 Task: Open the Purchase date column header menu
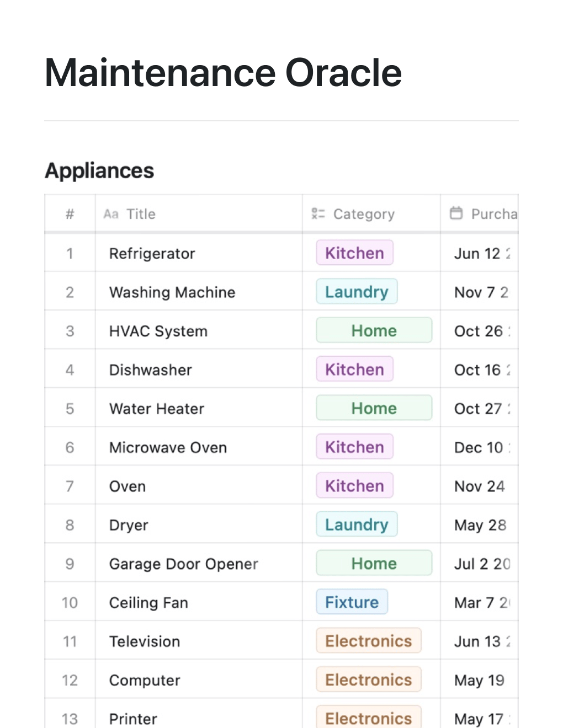point(493,214)
